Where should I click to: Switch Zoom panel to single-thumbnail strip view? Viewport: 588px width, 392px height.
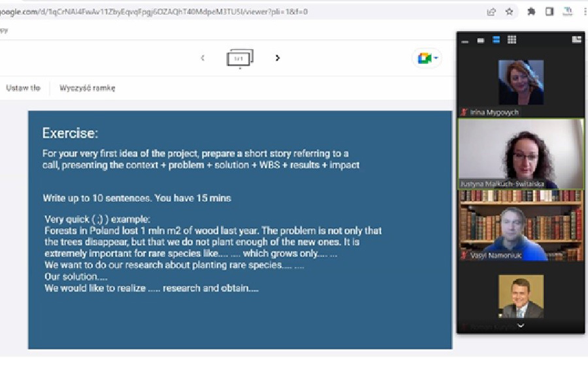tap(481, 41)
